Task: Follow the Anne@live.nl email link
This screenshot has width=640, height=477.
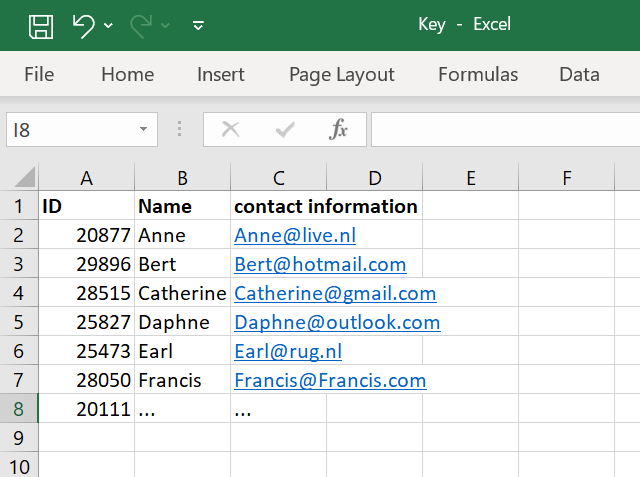Action: click(295, 236)
